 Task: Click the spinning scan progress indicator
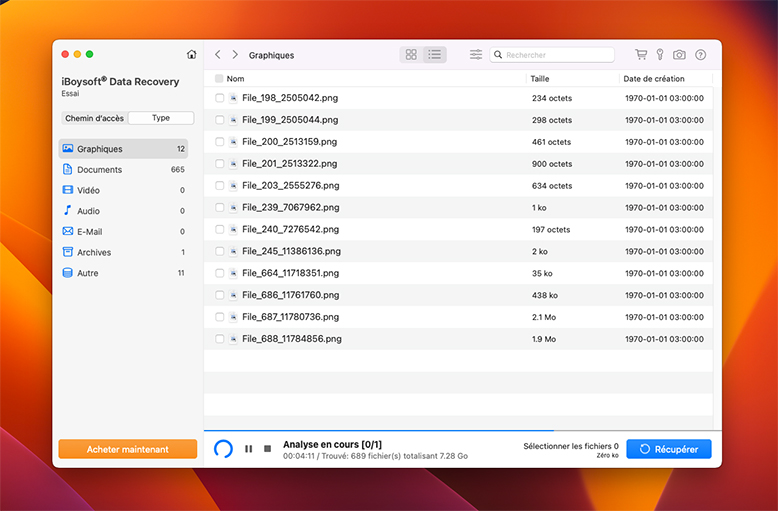(x=223, y=448)
